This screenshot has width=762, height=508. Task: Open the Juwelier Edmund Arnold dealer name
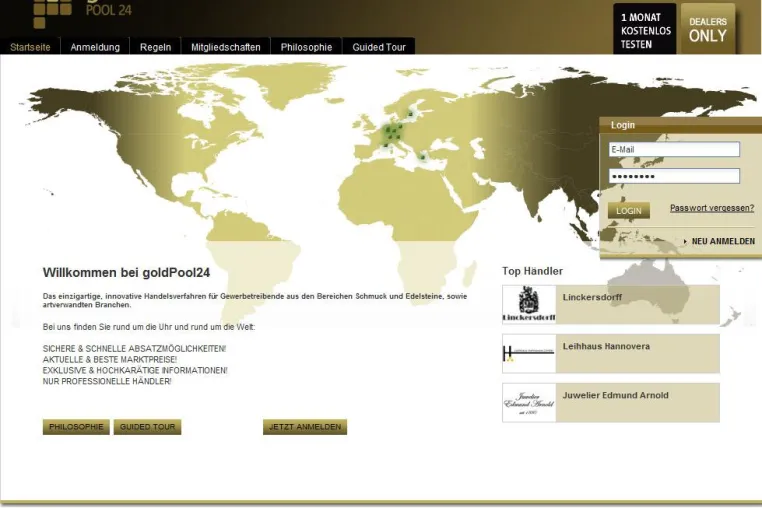point(615,395)
